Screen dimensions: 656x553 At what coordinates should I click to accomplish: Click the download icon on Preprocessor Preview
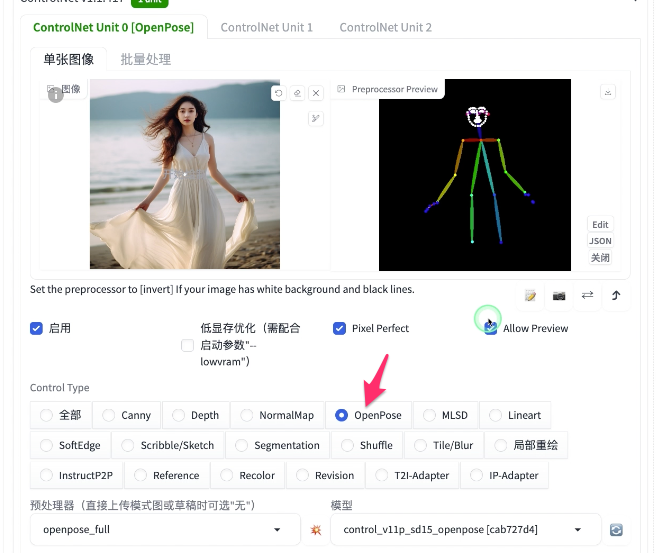coord(608,92)
